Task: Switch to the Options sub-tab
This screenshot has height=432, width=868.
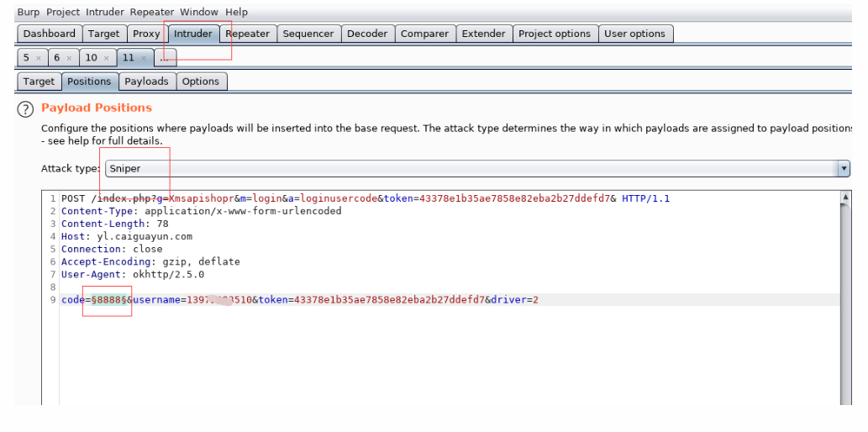Action: click(201, 82)
